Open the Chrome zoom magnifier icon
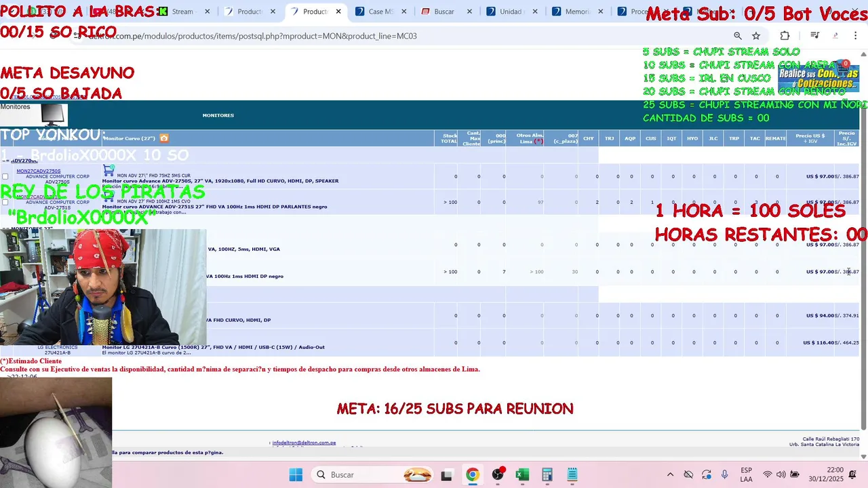The width and height of the screenshot is (868, 488). pos(738,36)
